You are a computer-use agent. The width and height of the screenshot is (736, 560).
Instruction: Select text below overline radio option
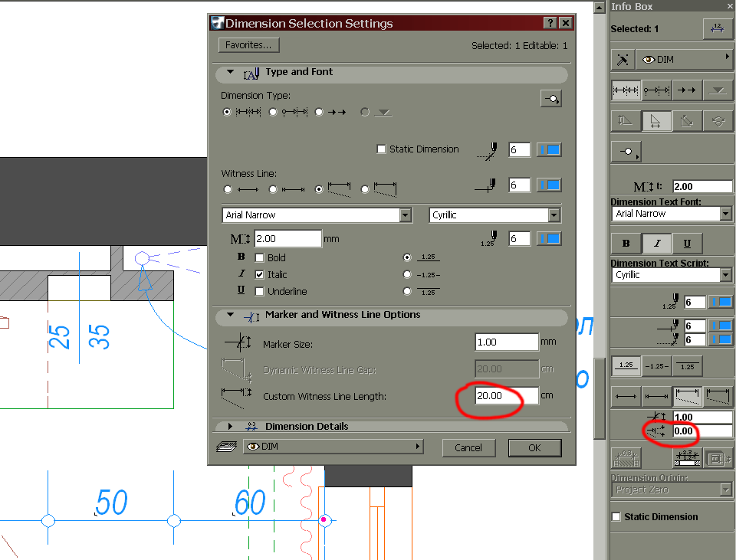point(407,291)
